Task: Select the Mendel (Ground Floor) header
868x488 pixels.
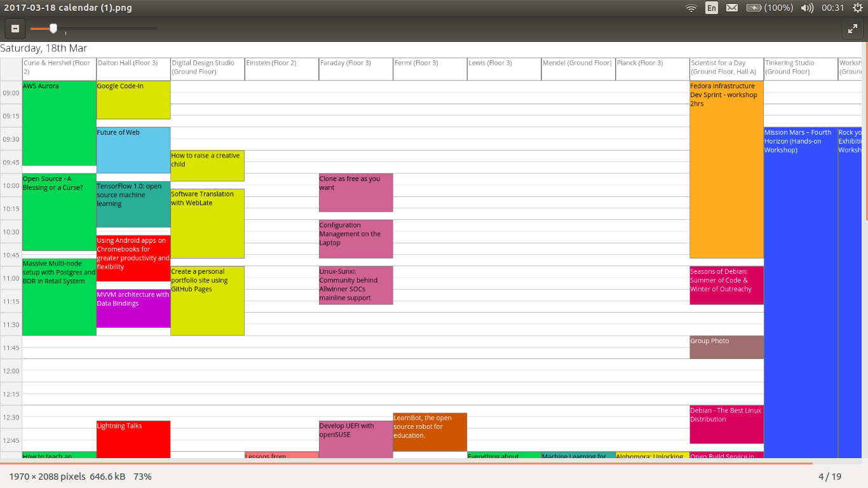Action: point(578,69)
